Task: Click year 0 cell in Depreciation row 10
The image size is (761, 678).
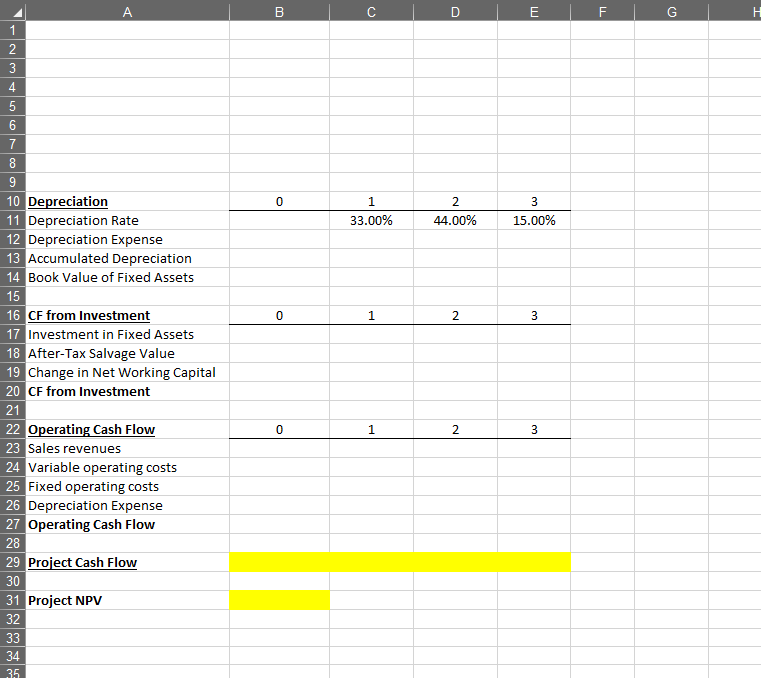Action: click(x=279, y=201)
